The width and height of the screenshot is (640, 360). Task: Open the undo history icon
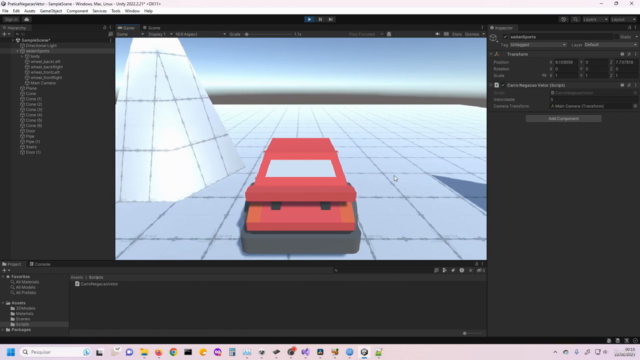pos(564,19)
